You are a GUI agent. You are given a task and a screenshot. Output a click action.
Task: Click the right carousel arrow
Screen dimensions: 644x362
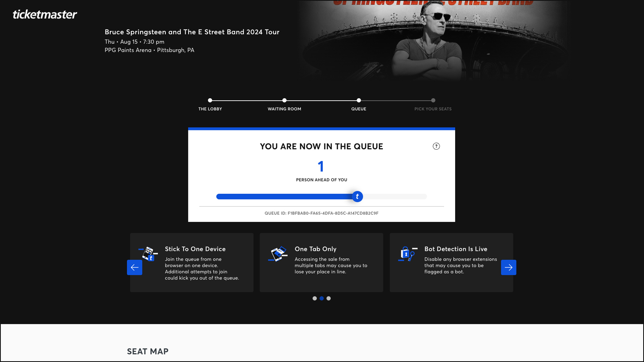509,267
